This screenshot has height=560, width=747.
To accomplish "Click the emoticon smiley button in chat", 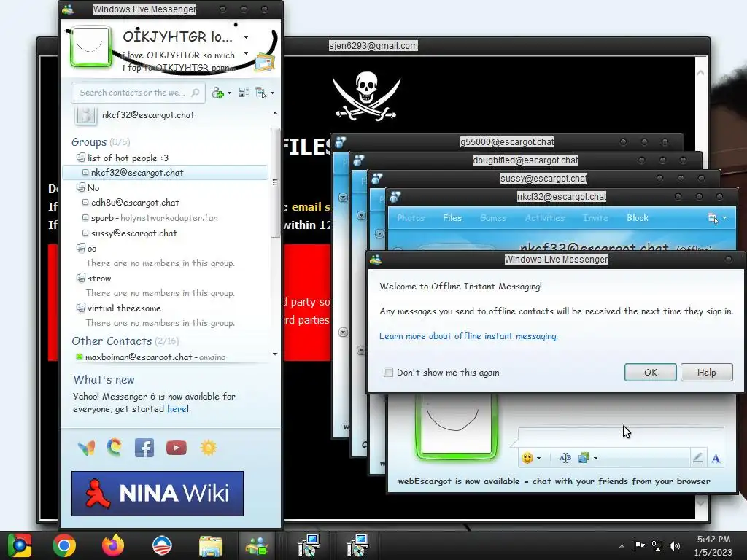I will coord(527,458).
